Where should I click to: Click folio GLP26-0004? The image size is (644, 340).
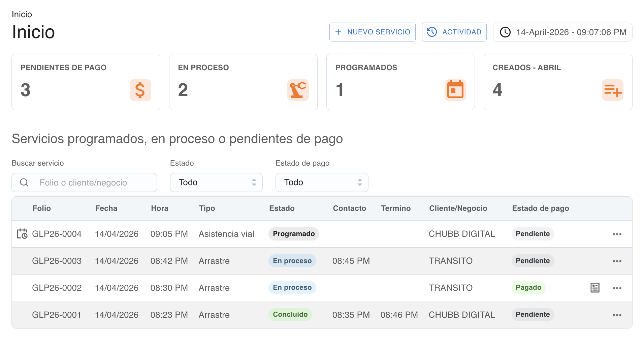coord(57,234)
